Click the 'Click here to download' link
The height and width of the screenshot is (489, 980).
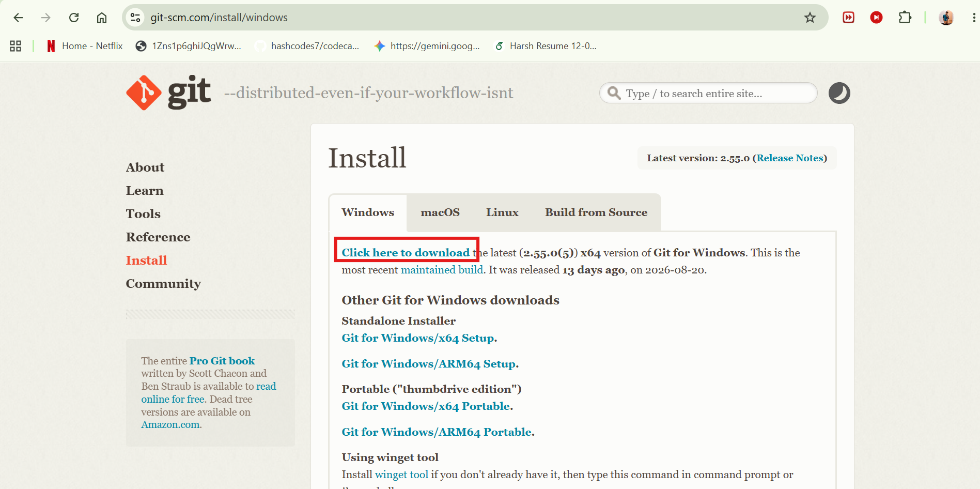tap(406, 253)
